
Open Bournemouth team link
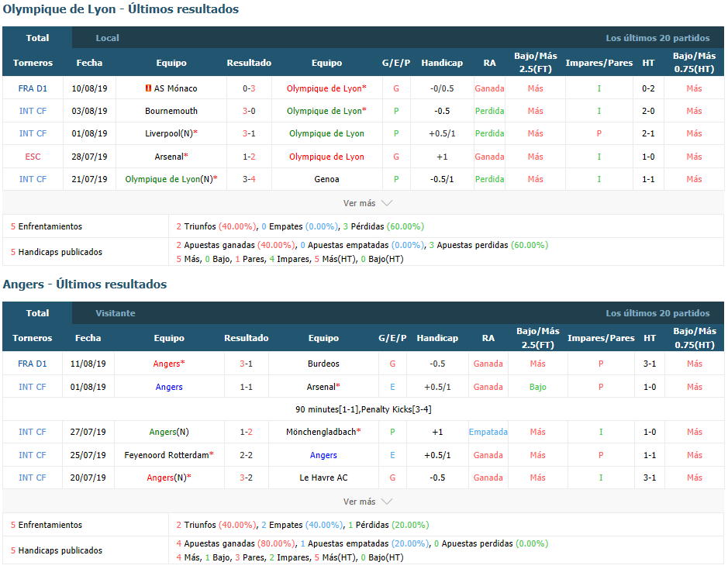(x=171, y=111)
